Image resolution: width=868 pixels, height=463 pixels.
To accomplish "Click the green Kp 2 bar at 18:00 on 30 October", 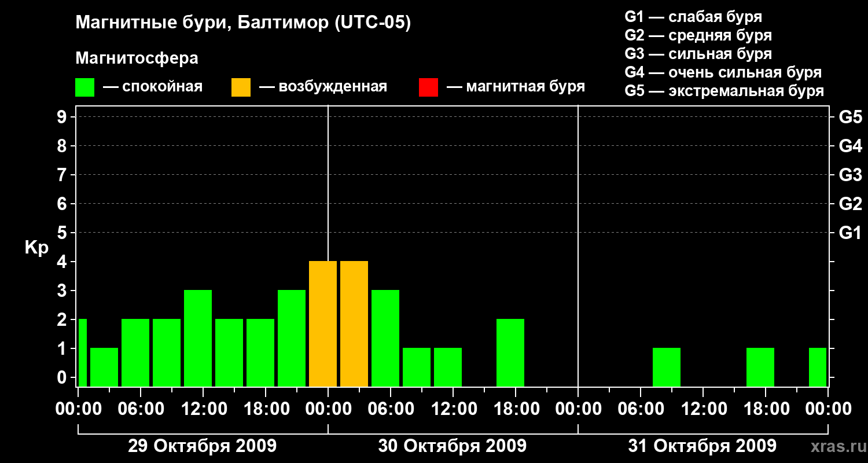I will pos(510,353).
